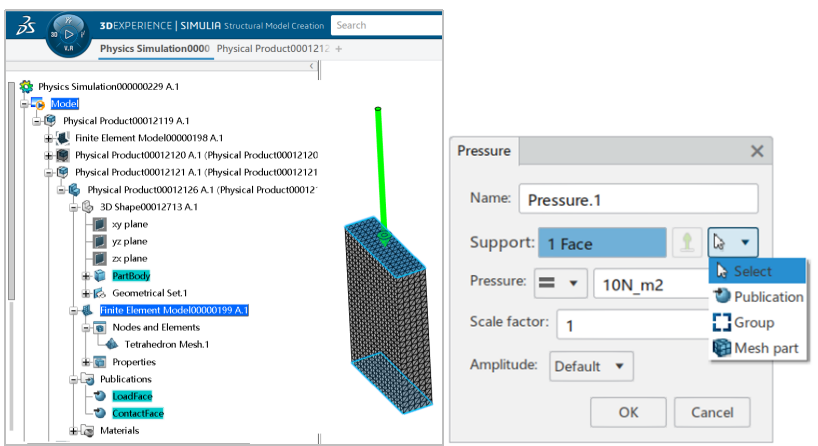The image size is (818, 446).
Task: Expand the Materials tree node
Action: [74, 431]
